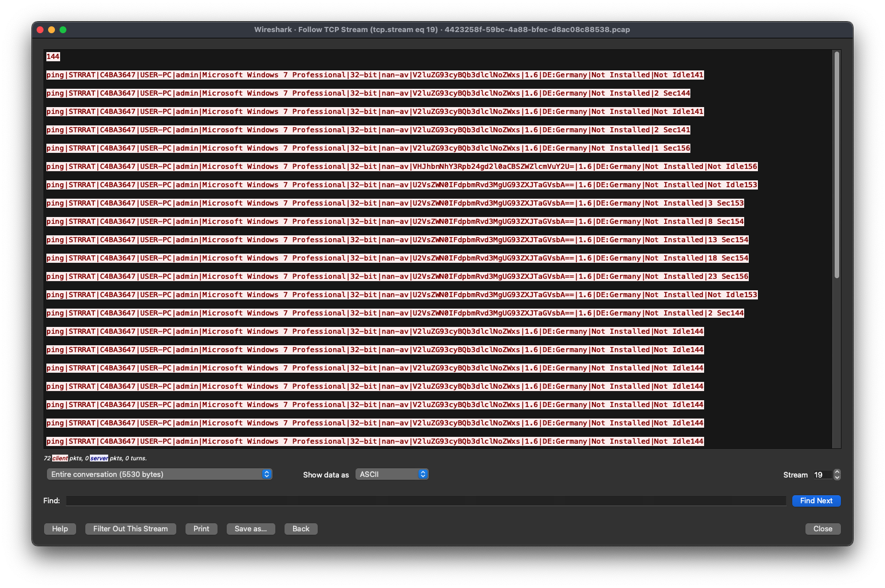Minimize the window with yellow icon
885x588 pixels.
click(x=52, y=30)
